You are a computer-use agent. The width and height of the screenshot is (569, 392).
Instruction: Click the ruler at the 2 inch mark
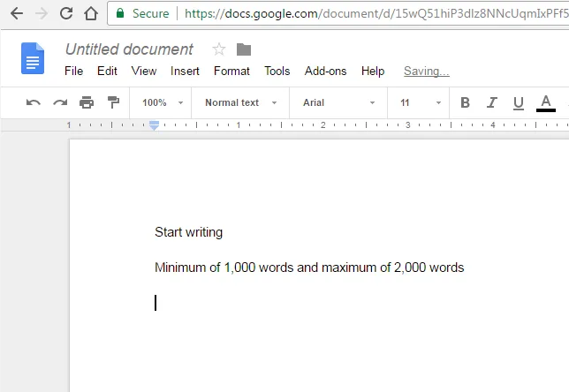point(323,125)
